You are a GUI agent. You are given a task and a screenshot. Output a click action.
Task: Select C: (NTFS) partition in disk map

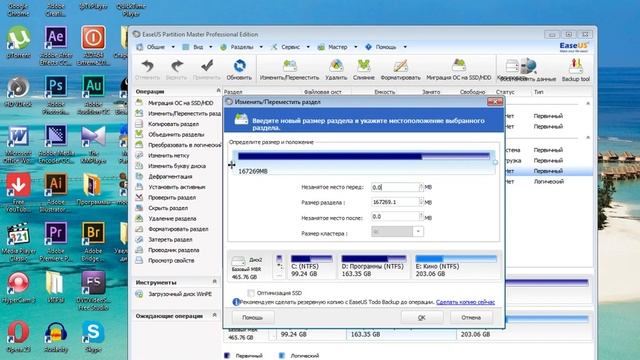311,266
